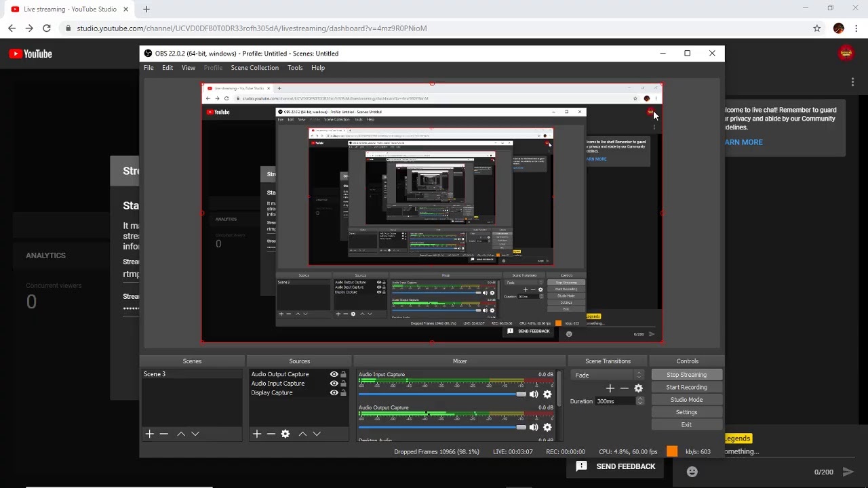Toggle lock on Display Capture source

click(343, 393)
